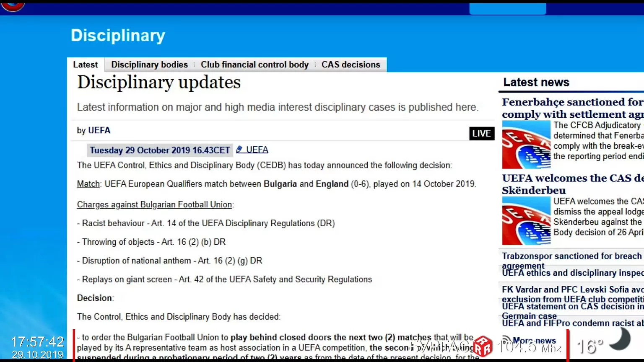Image resolution: width=644 pixels, height=362 pixels.
Task: Click 'The Control, Ethics and Disciplinary Body has decided' line
Action: (179, 317)
